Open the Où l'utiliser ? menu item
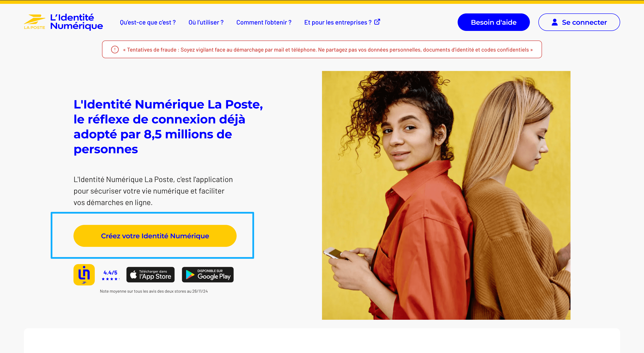 click(x=206, y=23)
